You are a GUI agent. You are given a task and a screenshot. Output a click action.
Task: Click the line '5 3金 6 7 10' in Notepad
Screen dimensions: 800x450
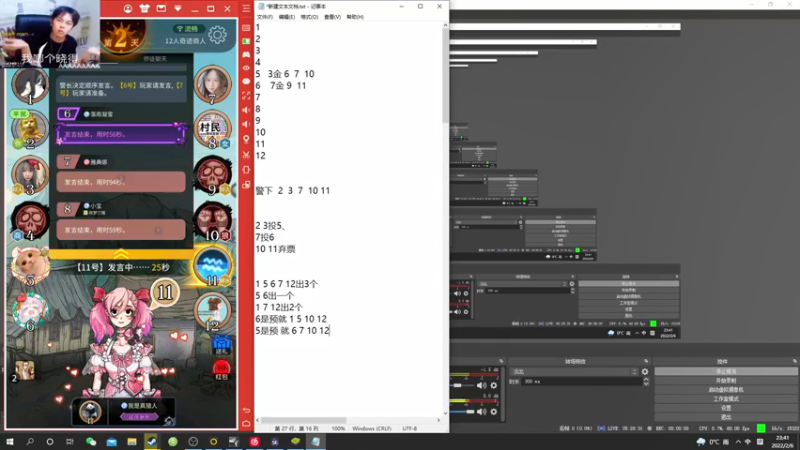click(x=285, y=74)
